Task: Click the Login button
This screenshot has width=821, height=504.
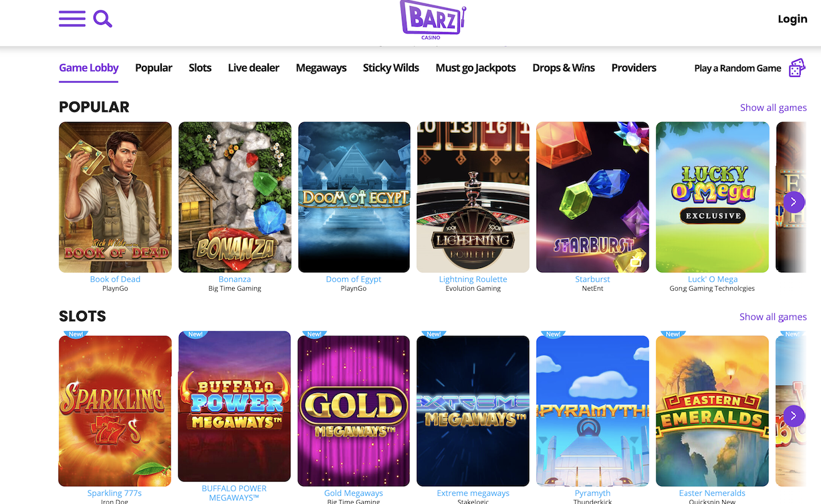Action: (792, 19)
